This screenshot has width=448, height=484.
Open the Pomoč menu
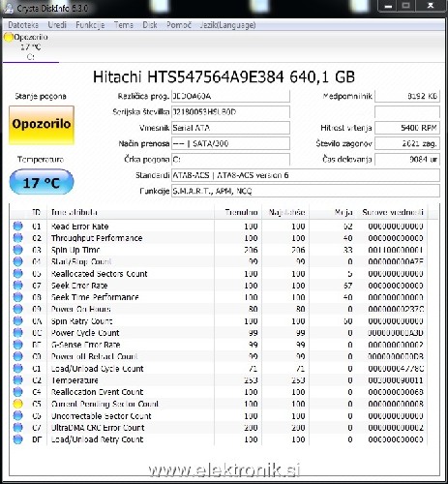pyautogui.click(x=179, y=25)
